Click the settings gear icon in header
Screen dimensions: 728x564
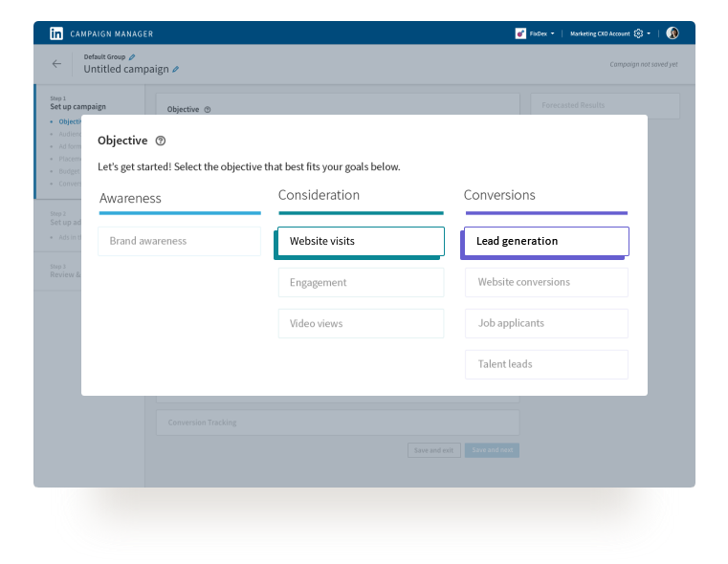click(638, 33)
